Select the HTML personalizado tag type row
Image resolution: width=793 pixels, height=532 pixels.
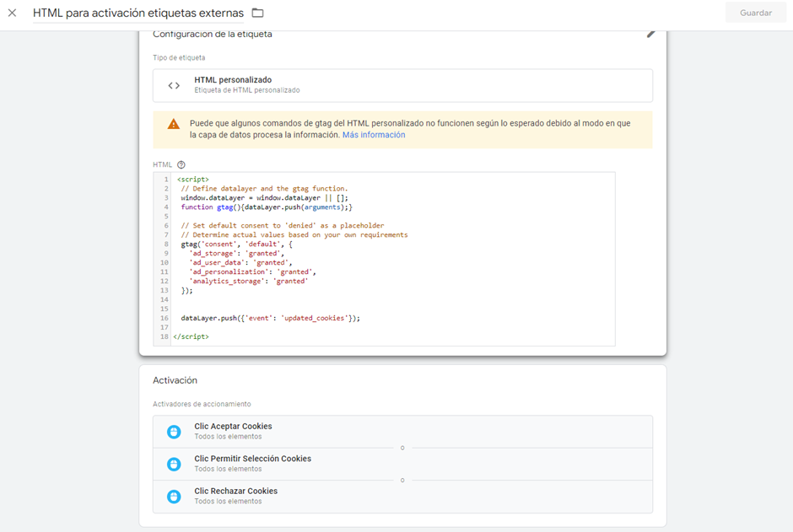pos(402,85)
